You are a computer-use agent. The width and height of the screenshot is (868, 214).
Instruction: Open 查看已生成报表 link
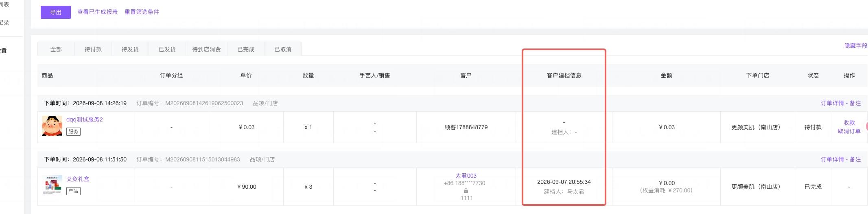coord(98,12)
